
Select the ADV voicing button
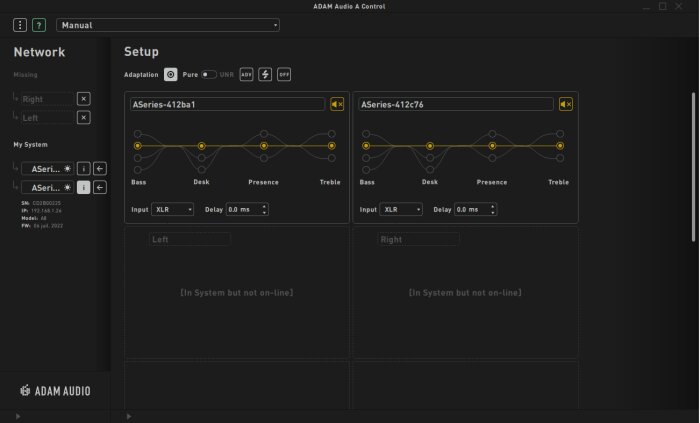pyautogui.click(x=246, y=75)
